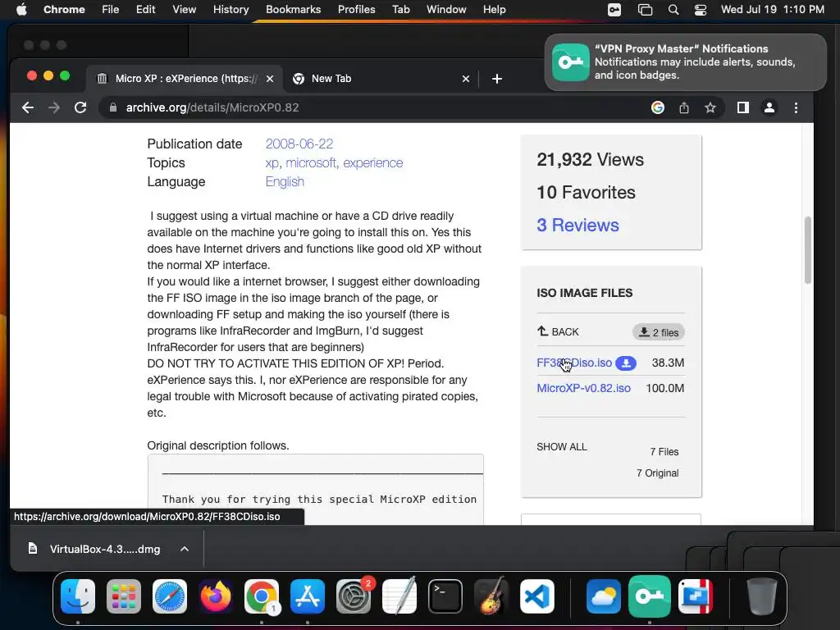Image resolution: width=840 pixels, height=630 pixels.
Task: Open App Store from the dock
Action: (308, 596)
